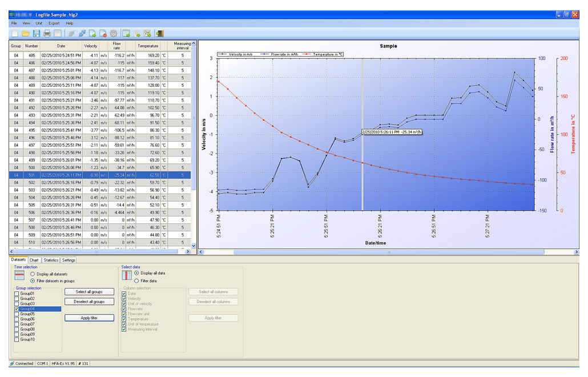Click the horizontal scrollbar below the chart
The image size is (588, 377).
click(x=388, y=252)
